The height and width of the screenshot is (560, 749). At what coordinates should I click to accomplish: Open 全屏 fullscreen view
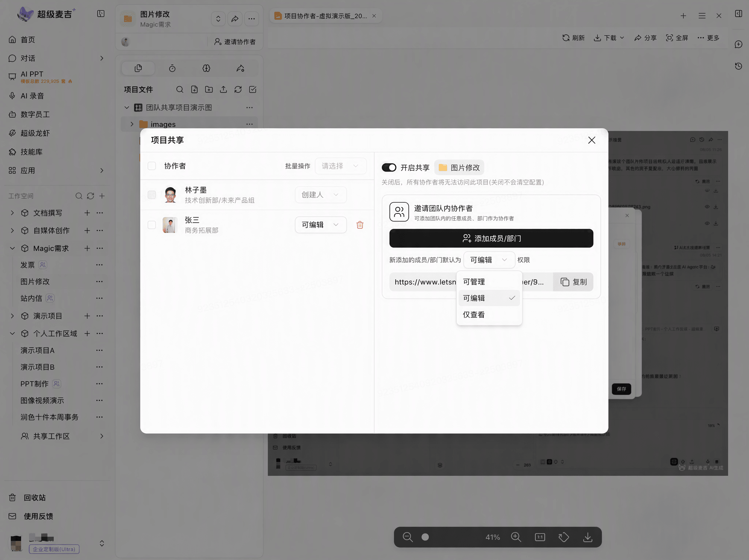pyautogui.click(x=677, y=38)
